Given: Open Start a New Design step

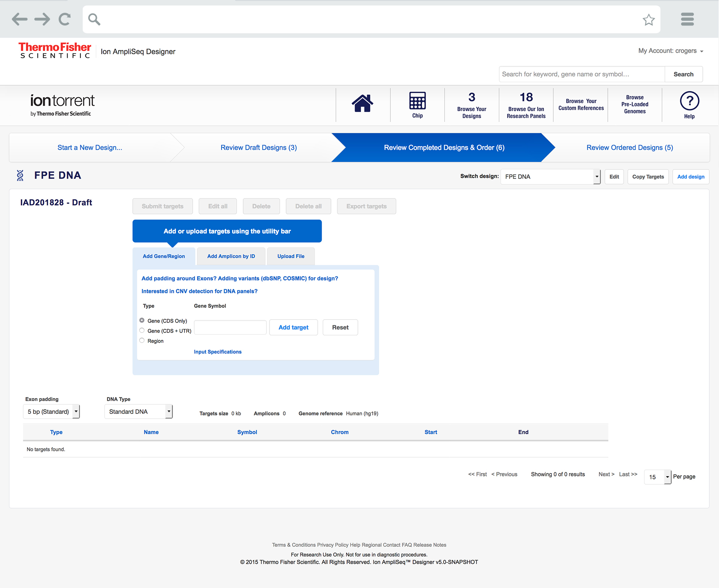Looking at the screenshot, I should 90,147.
